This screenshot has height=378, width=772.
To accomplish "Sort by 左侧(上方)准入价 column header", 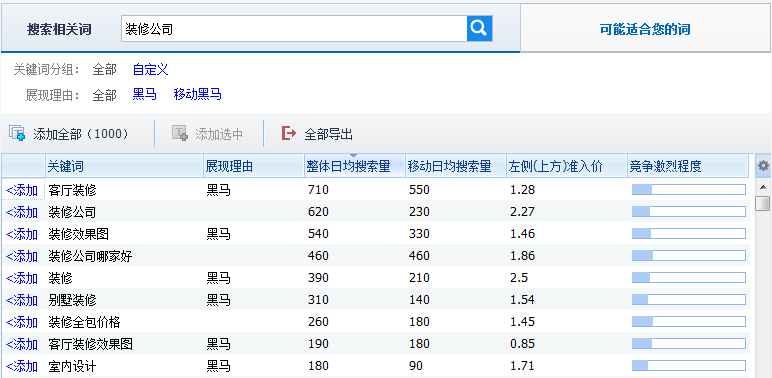I will click(567, 166).
